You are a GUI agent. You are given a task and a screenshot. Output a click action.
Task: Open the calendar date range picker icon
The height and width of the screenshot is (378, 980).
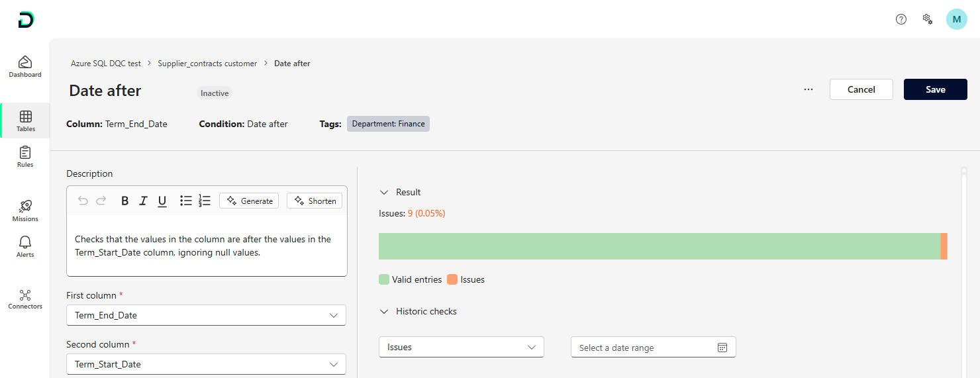[x=722, y=348]
